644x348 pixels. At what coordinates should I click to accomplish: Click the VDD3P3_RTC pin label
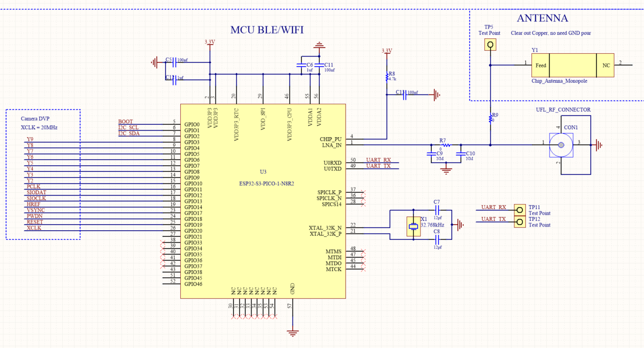click(x=236, y=124)
